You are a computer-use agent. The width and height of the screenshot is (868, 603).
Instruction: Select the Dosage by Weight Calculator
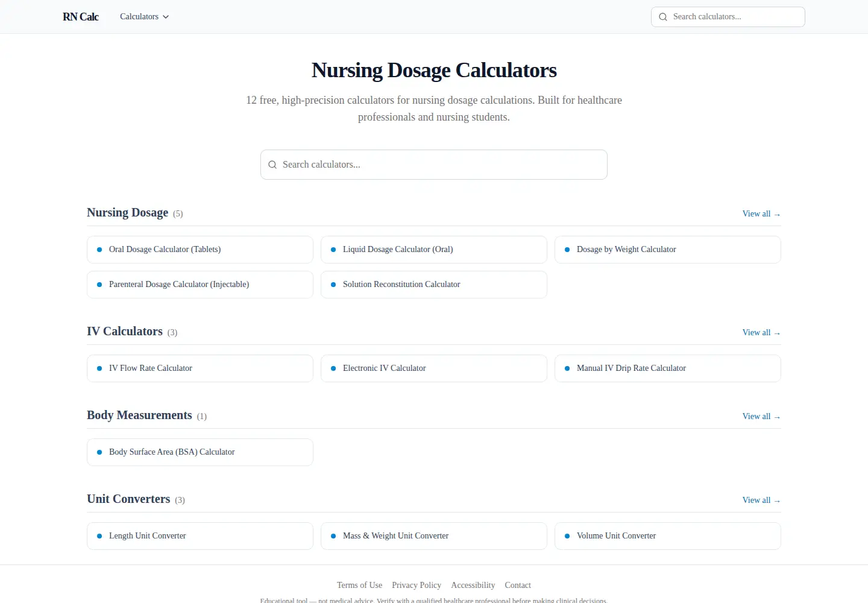coord(668,250)
